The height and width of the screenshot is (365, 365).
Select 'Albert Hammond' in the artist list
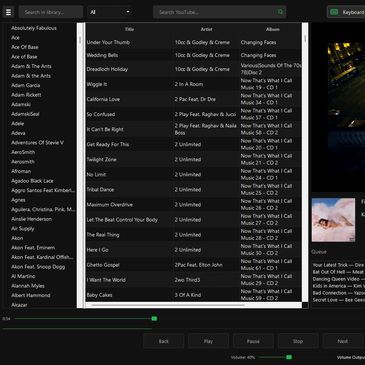[31, 295]
